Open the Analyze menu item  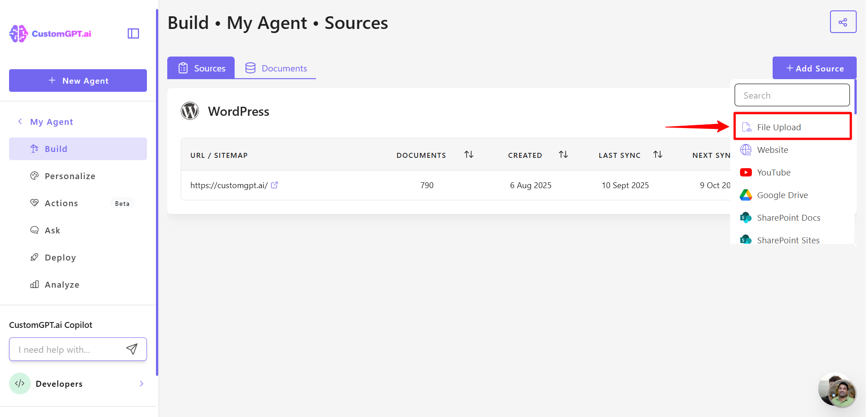point(78,284)
